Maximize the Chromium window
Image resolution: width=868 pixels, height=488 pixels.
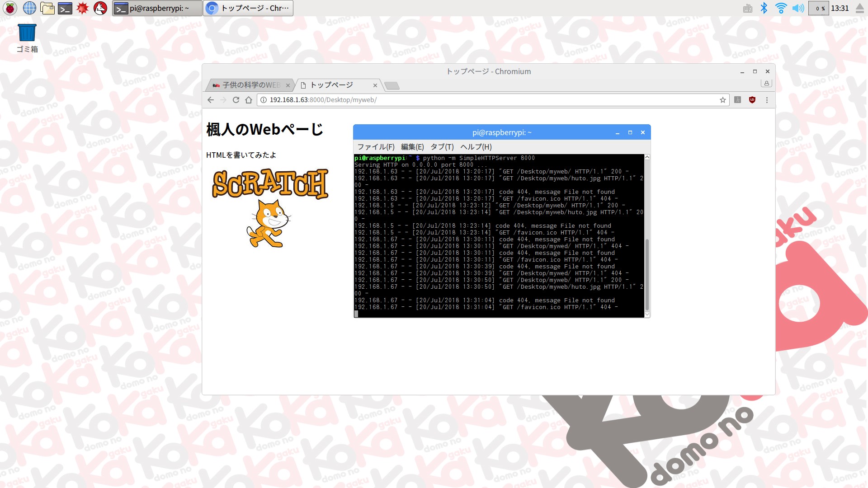755,71
